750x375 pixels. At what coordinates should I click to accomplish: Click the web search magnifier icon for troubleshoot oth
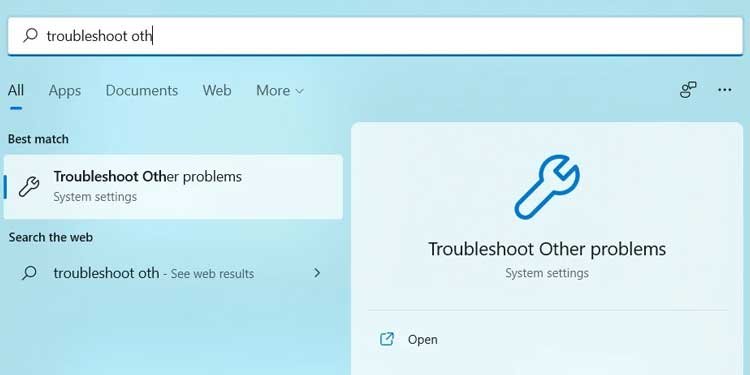coord(29,273)
